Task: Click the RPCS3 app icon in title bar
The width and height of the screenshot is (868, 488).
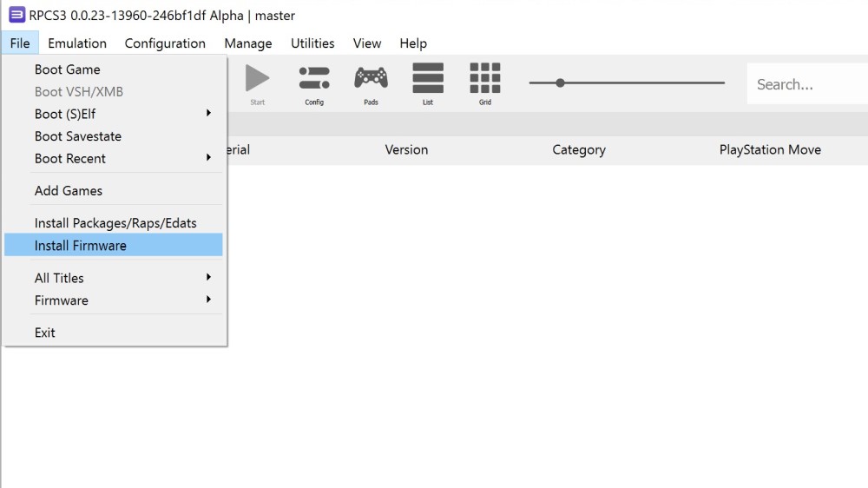Action: click(x=16, y=15)
